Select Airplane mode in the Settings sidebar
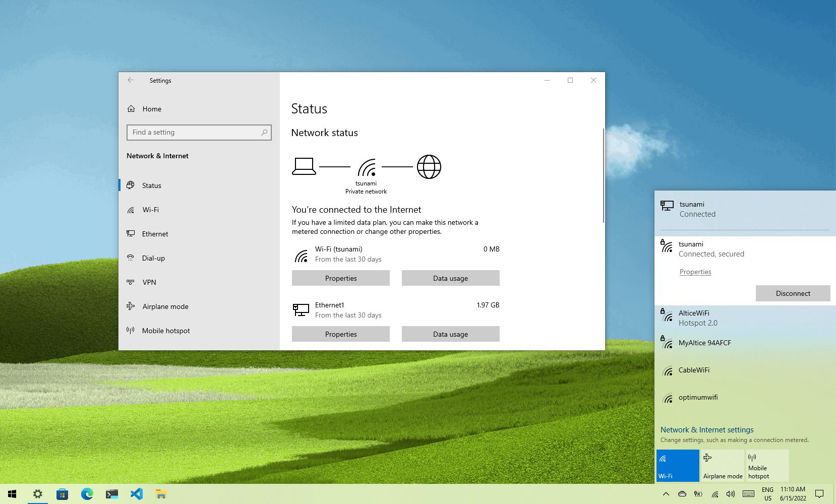Viewport: 836px width, 504px height. 165,306
